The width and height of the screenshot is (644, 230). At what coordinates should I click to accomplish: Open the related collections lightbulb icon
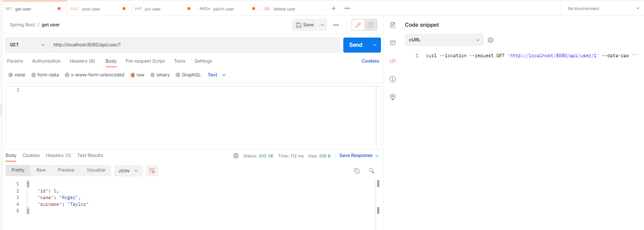click(x=393, y=97)
